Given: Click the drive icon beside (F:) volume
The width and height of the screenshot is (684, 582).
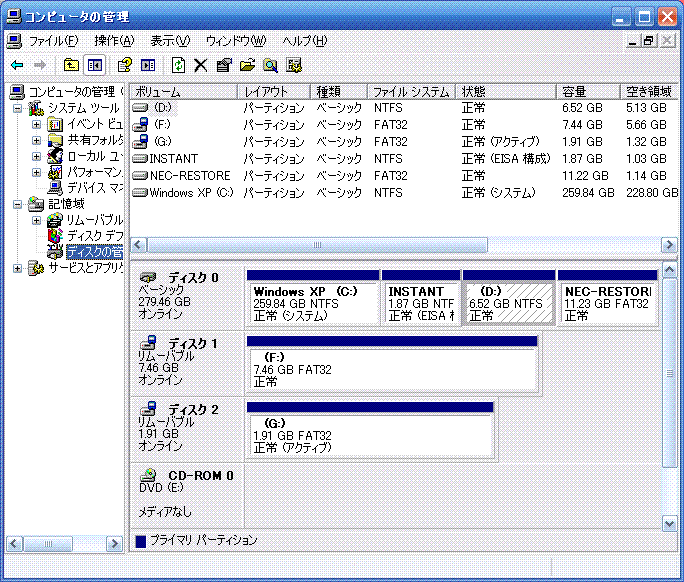Looking at the screenshot, I should 140,124.
